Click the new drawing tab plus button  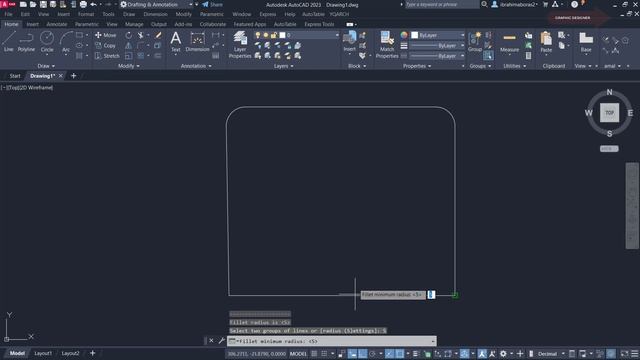[73, 76]
